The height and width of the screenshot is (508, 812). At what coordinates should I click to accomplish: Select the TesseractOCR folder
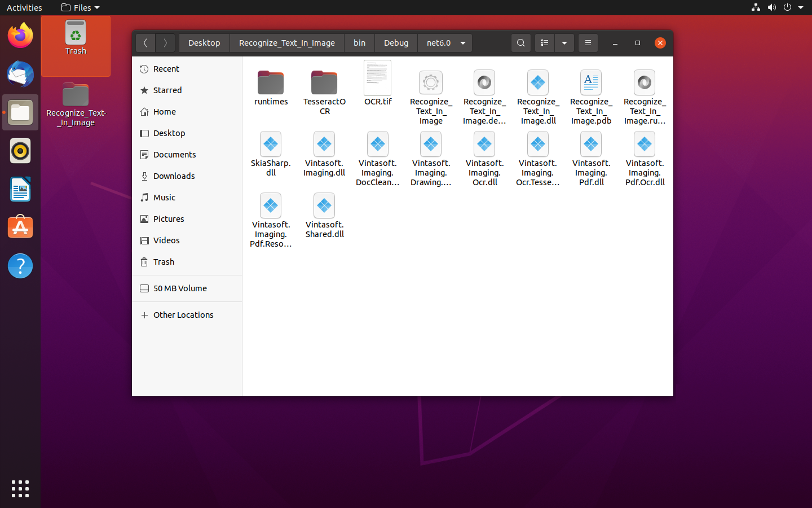(x=324, y=83)
